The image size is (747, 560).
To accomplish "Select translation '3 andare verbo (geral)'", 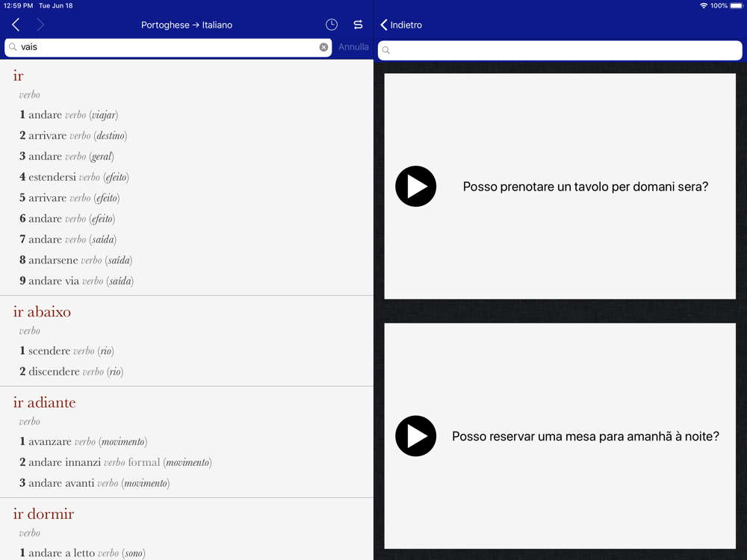I will [x=66, y=156].
